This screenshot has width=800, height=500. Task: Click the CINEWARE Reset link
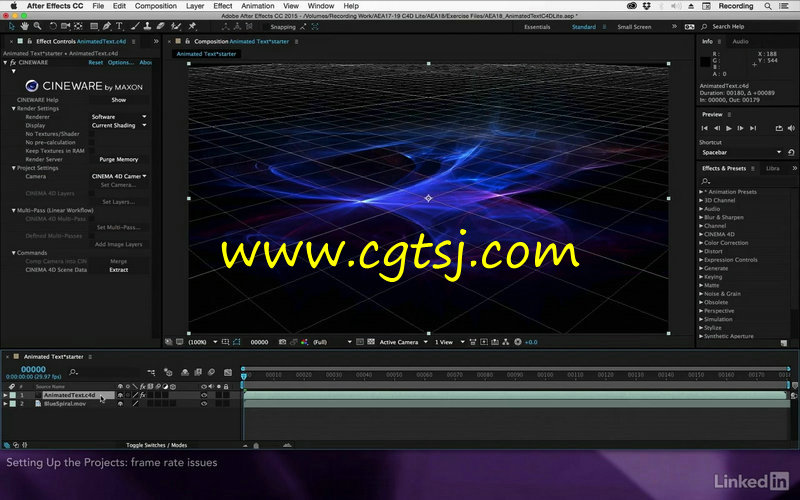click(95, 62)
